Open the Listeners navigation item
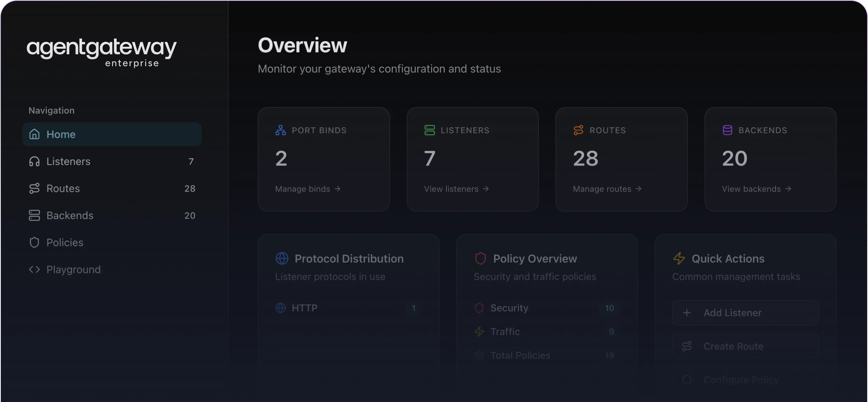868x402 pixels. [68, 161]
